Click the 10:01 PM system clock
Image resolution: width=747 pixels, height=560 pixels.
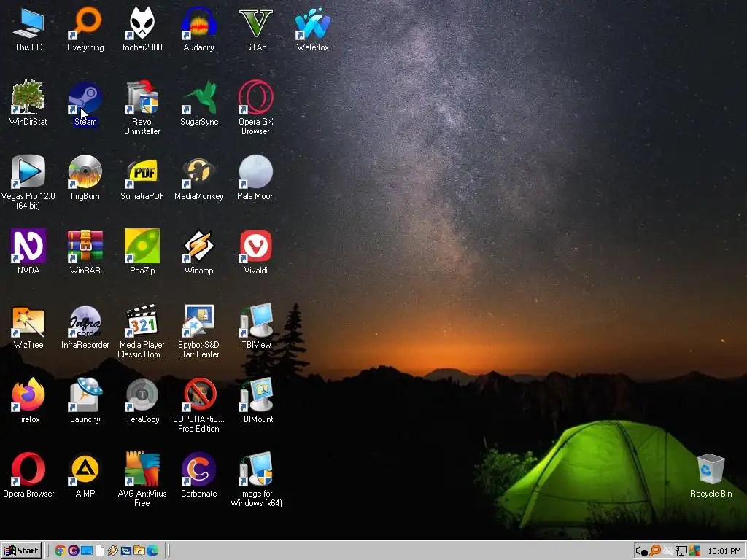coord(724,551)
